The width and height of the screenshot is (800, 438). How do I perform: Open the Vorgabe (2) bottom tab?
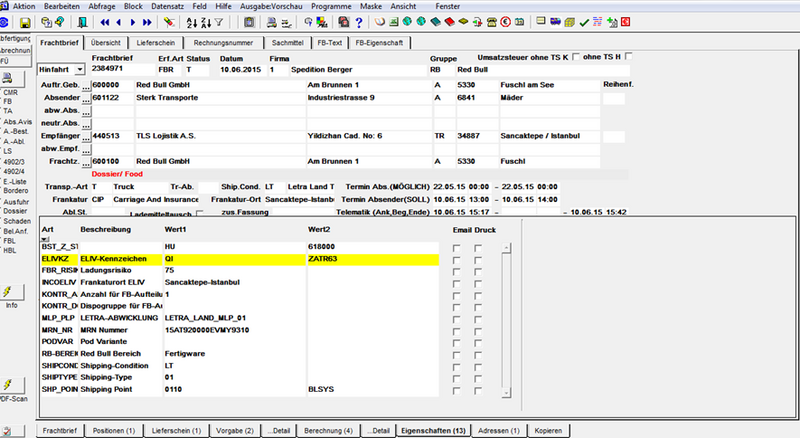point(235,430)
